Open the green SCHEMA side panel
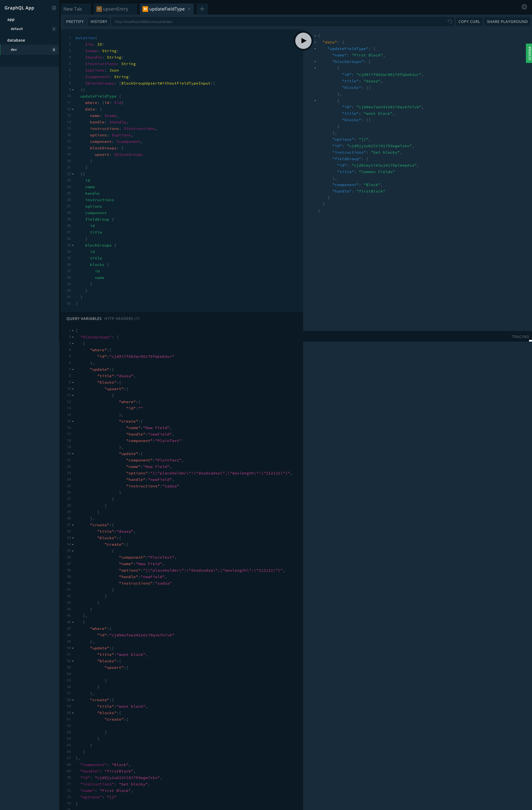The image size is (532, 810). coord(529,53)
